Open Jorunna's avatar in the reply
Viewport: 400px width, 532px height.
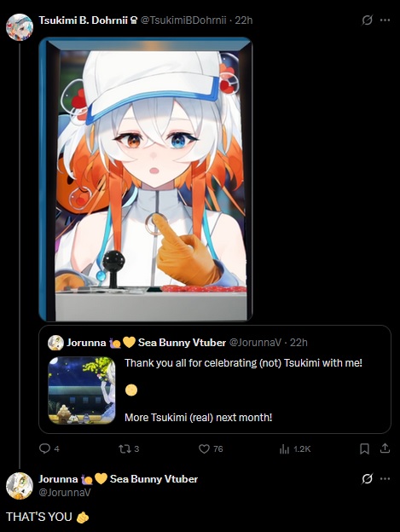click(20, 486)
